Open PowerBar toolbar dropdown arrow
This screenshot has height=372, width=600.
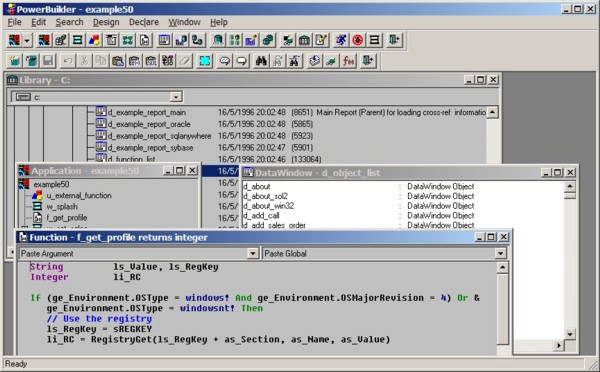coord(27,40)
